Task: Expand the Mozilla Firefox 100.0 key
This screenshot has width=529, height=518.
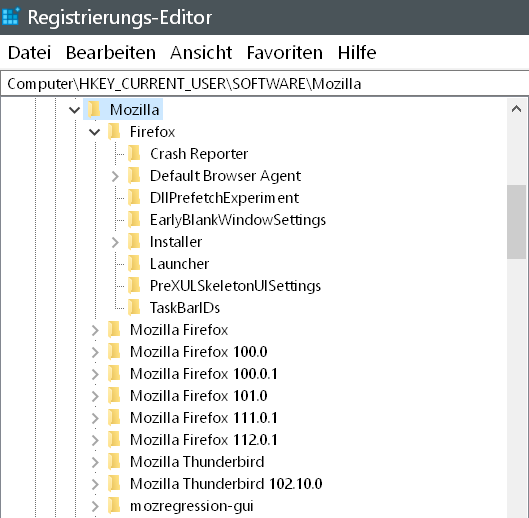Action: coord(95,352)
